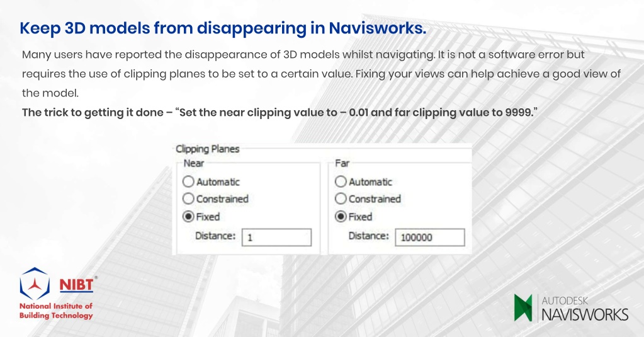Click the green Navisworks N logo
The height and width of the screenshot is (337, 644).
[x=523, y=308]
